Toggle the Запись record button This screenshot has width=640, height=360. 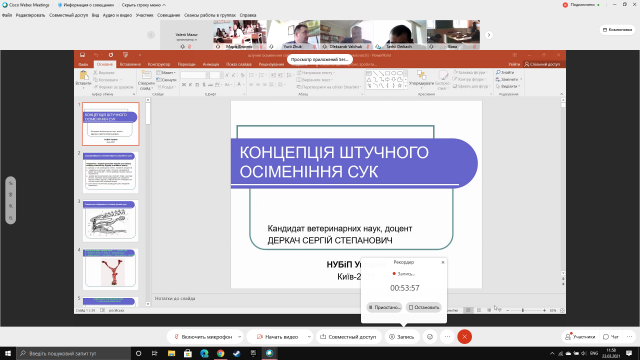tap(402, 337)
